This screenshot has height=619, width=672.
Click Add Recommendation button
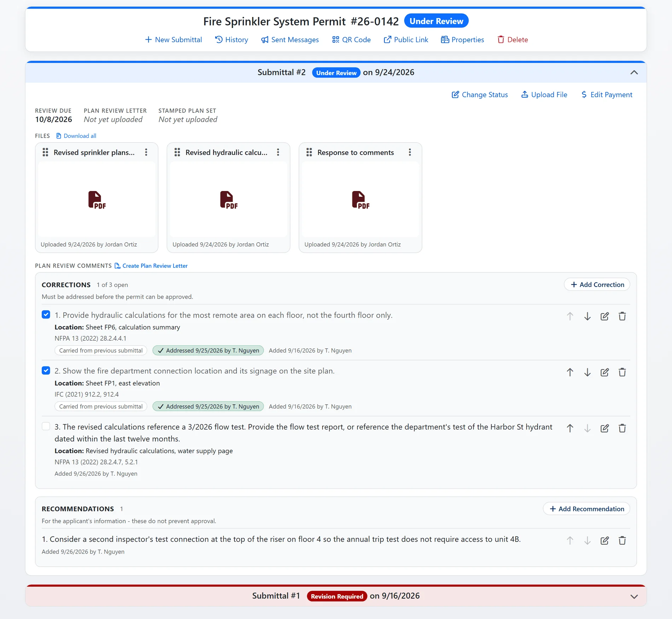[x=586, y=509]
